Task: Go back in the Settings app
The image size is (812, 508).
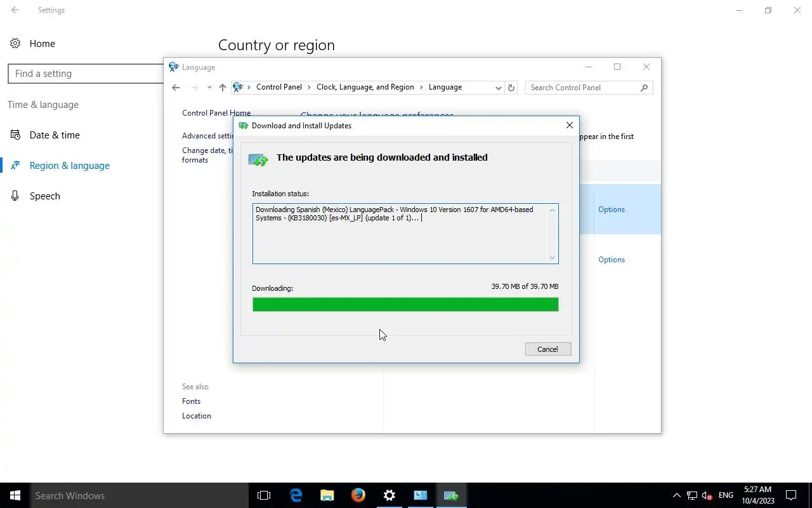Action: (15, 10)
